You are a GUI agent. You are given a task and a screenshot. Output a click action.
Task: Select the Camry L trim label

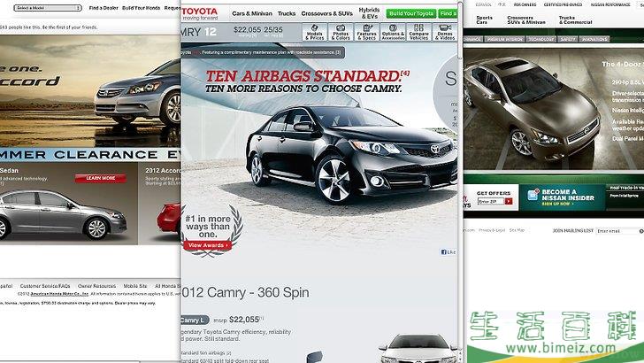(x=195, y=320)
